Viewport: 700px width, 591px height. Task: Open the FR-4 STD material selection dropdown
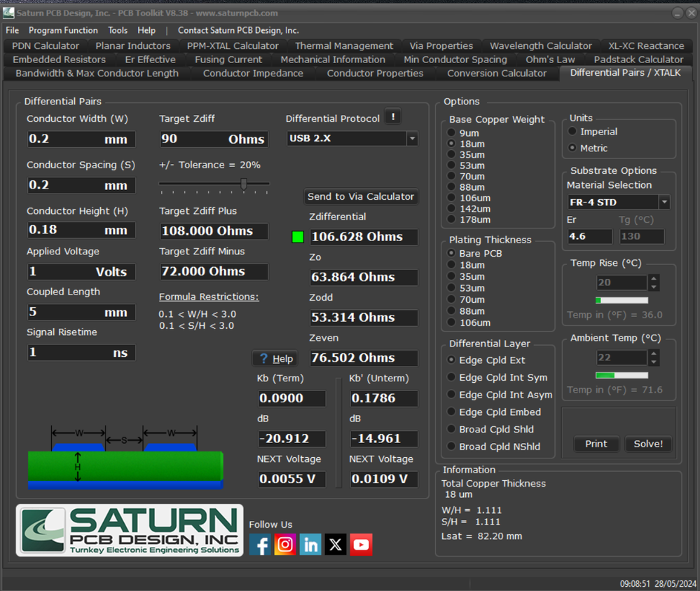pyautogui.click(x=664, y=203)
